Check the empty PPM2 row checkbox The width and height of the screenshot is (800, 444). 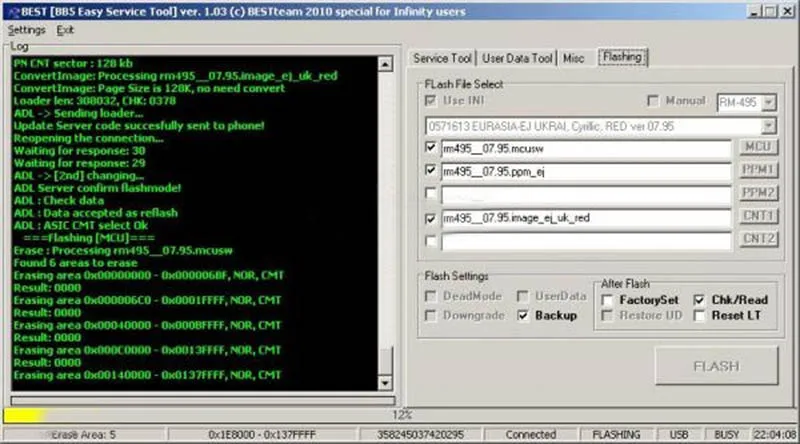(x=431, y=193)
